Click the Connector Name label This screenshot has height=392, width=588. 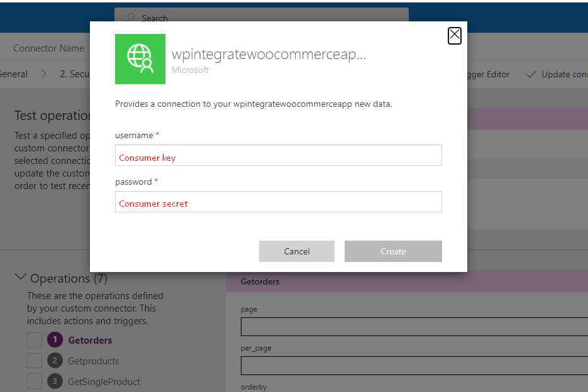(49, 48)
